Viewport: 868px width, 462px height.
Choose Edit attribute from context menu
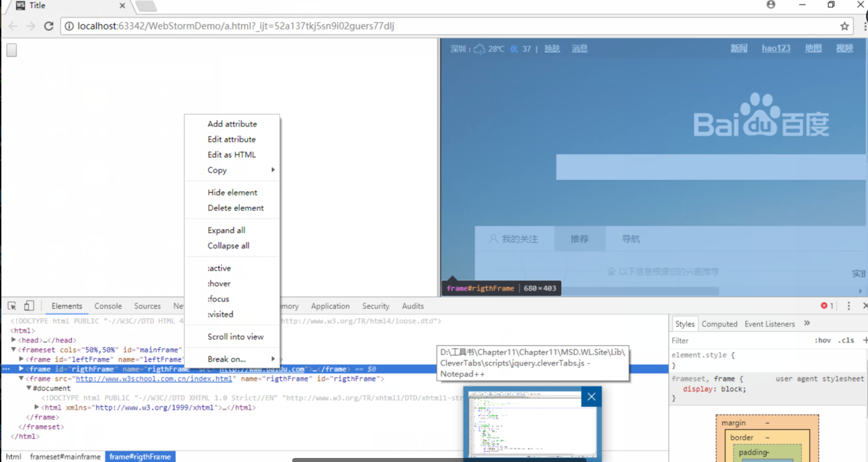click(x=232, y=139)
